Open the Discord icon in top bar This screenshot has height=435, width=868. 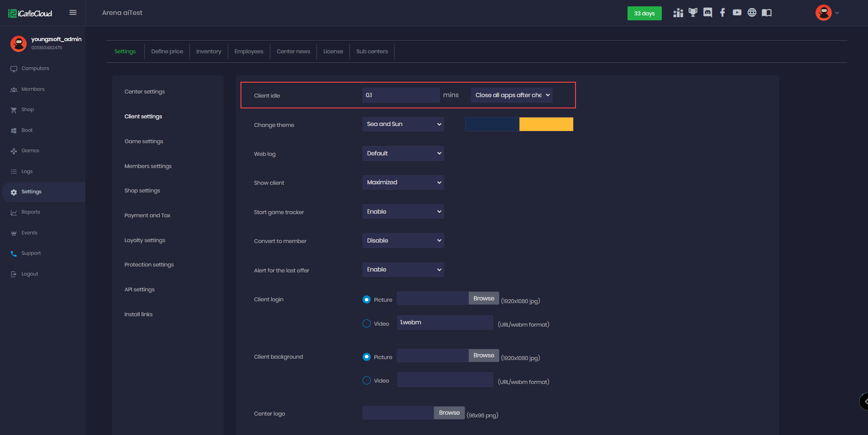(x=708, y=13)
